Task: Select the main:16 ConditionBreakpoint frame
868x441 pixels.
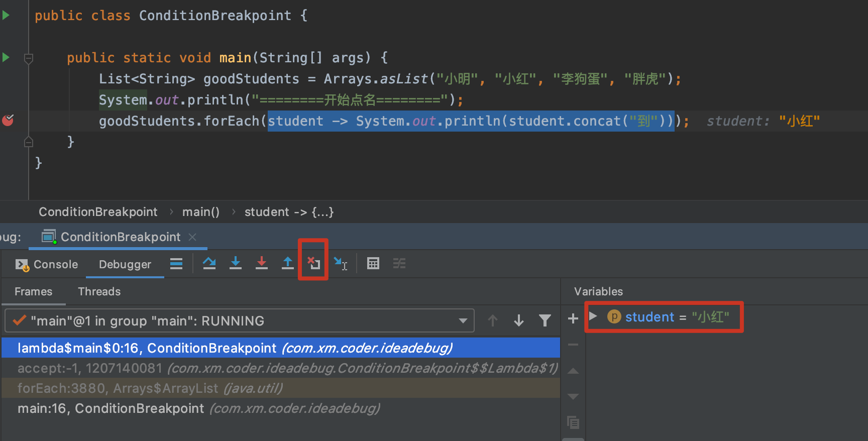Action: tap(198, 408)
